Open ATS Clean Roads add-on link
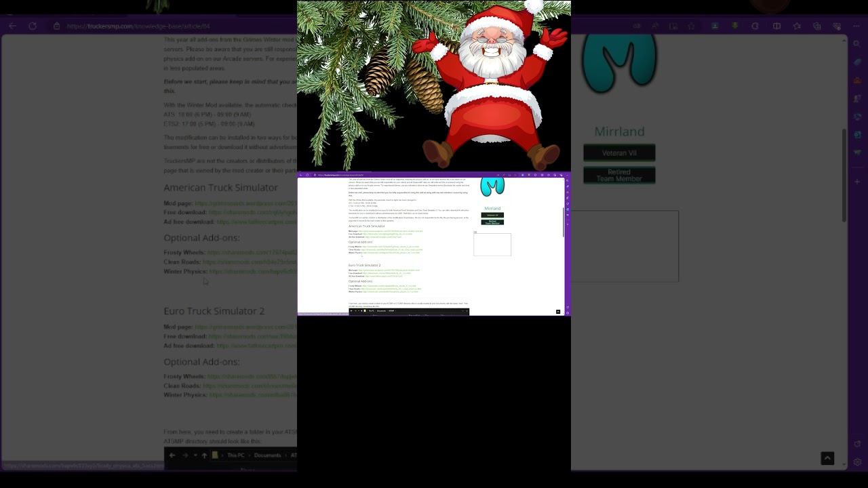Screen dimensions: 868x488 391,249
